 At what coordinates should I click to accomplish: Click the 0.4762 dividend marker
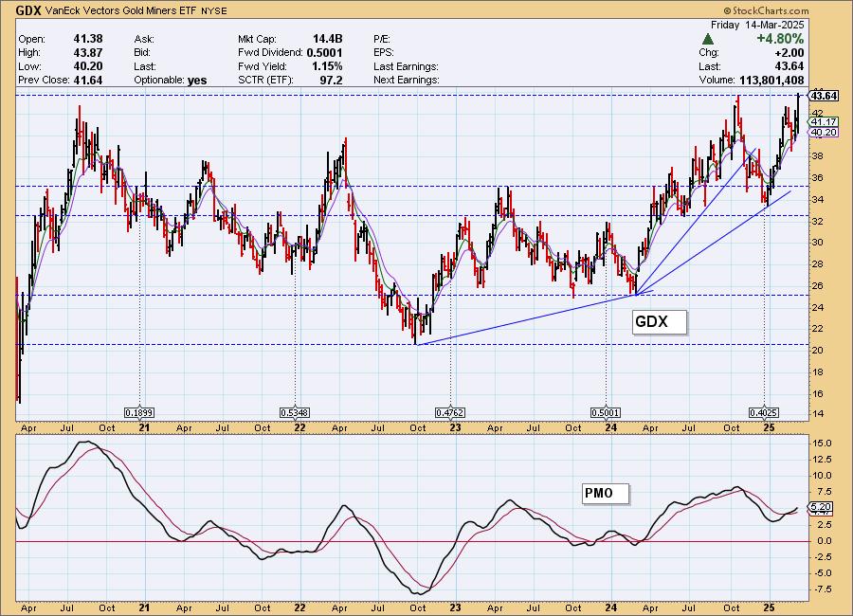450,412
